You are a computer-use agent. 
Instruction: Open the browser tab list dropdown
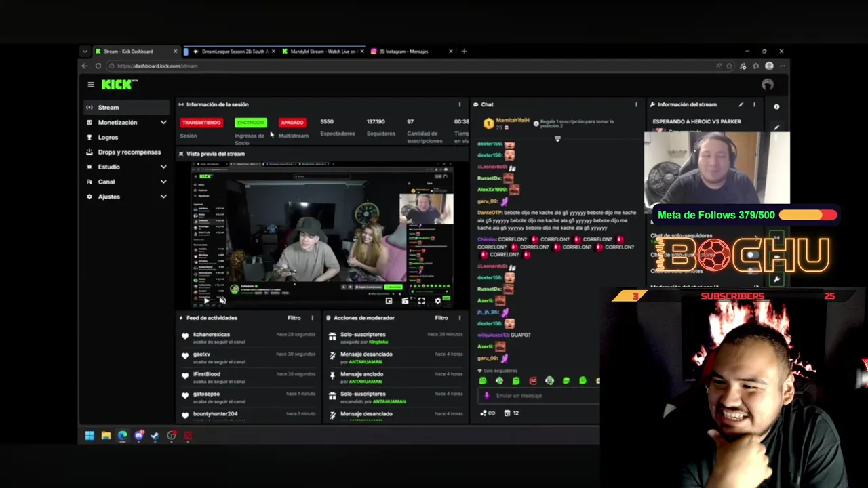click(85, 52)
